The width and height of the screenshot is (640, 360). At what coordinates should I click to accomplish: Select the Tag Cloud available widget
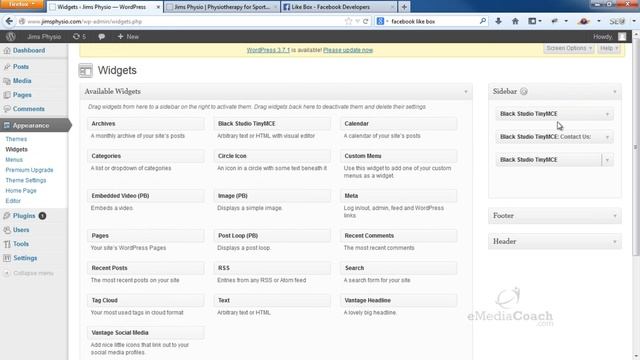tap(145, 300)
